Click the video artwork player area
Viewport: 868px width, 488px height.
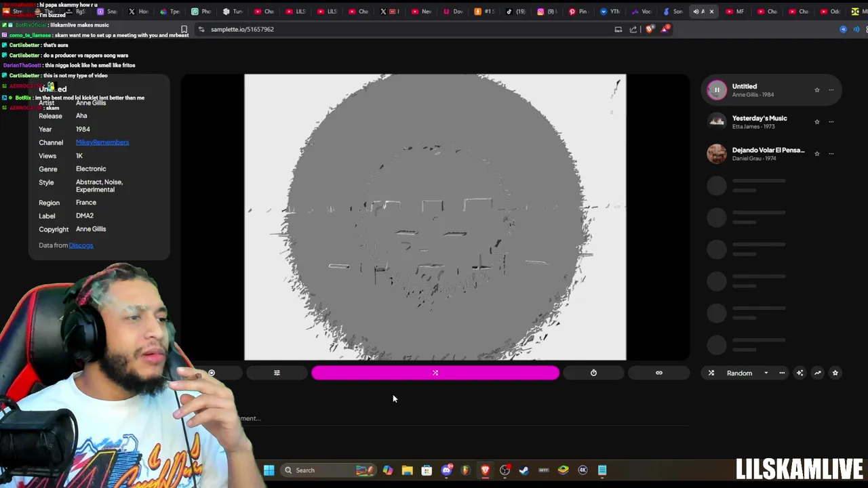[x=435, y=217]
